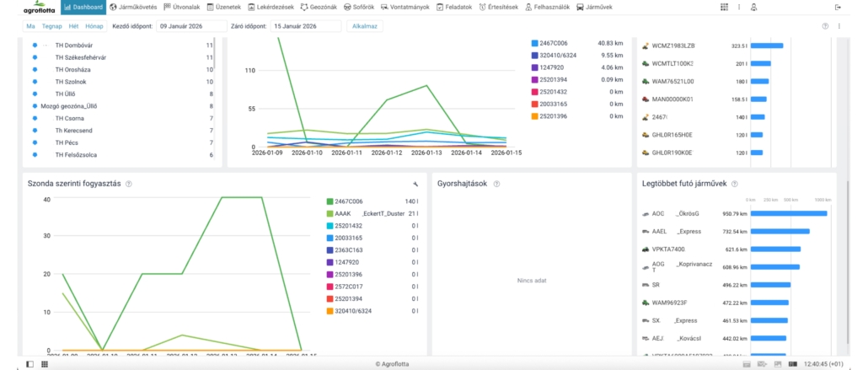Select the Tegnap quick range link
This screenshot has height=370, width=868.
(51, 26)
